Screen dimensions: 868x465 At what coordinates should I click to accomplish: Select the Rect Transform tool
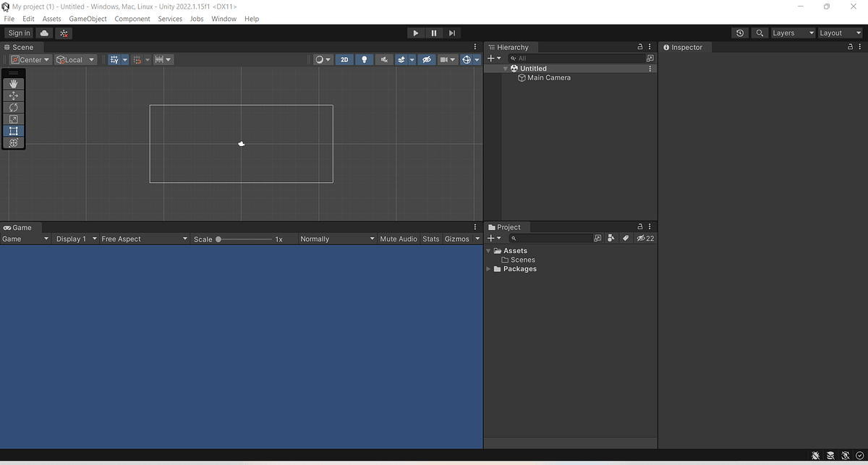pos(13,131)
